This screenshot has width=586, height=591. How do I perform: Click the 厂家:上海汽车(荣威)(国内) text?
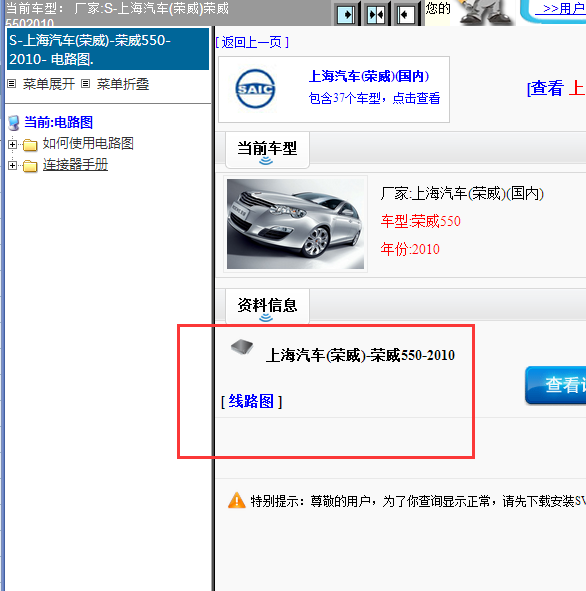pos(462,194)
